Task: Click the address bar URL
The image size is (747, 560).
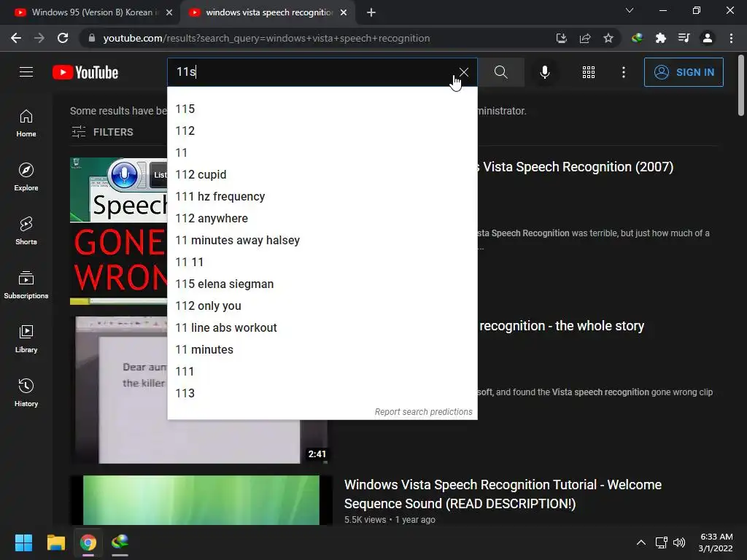Action: coord(266,38)
